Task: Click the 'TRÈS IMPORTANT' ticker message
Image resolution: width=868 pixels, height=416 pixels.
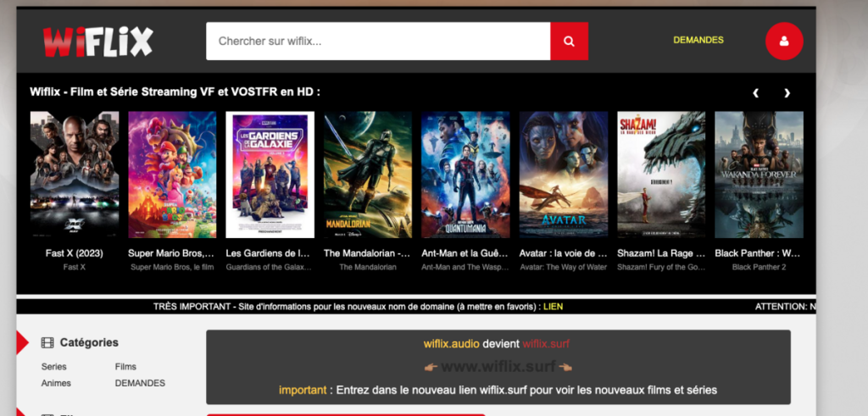Action: point(359,307)
